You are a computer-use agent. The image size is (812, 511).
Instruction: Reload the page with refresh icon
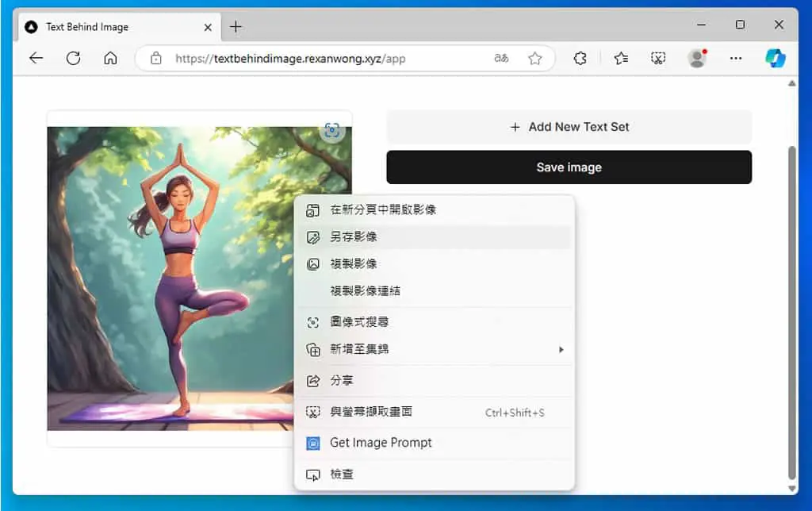(74, 58)
